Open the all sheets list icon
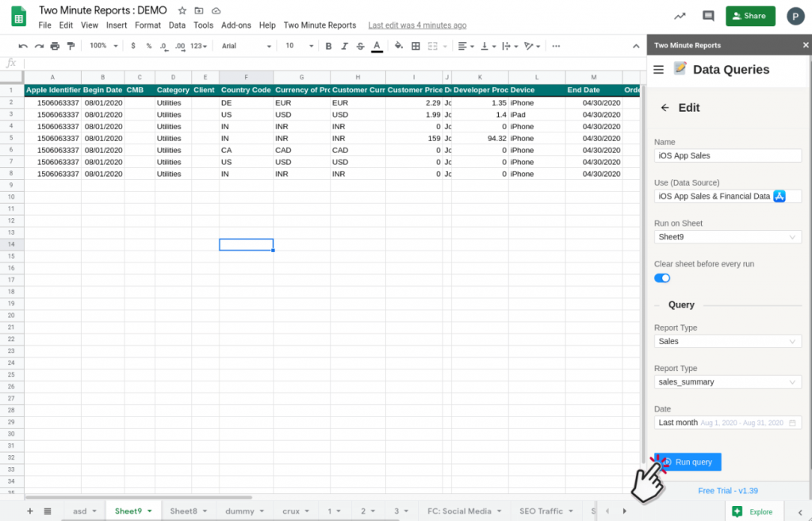 (48, 511)
